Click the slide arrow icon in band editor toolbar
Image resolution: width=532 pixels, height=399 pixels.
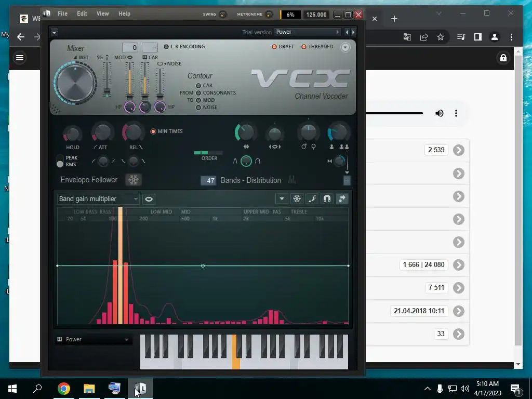[342, 199]
